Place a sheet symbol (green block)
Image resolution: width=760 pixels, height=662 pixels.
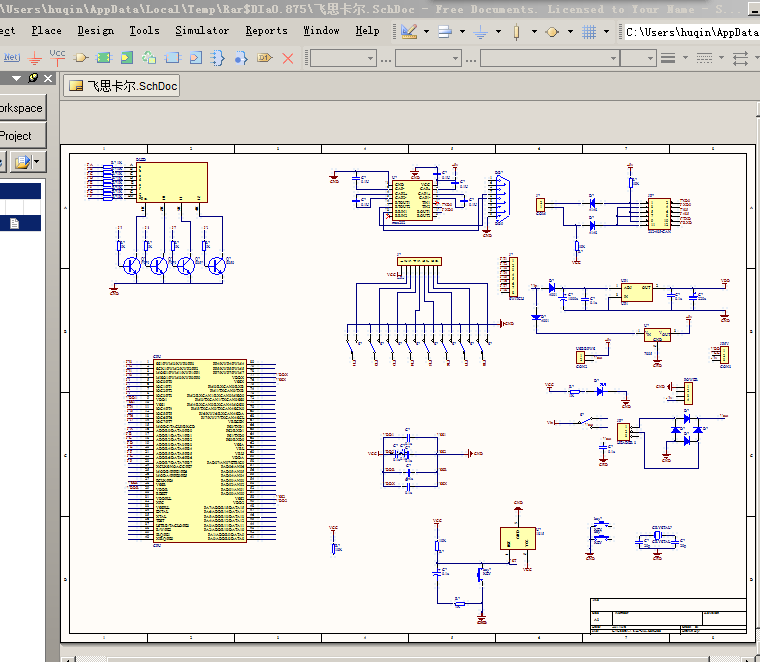pos(104,58)
